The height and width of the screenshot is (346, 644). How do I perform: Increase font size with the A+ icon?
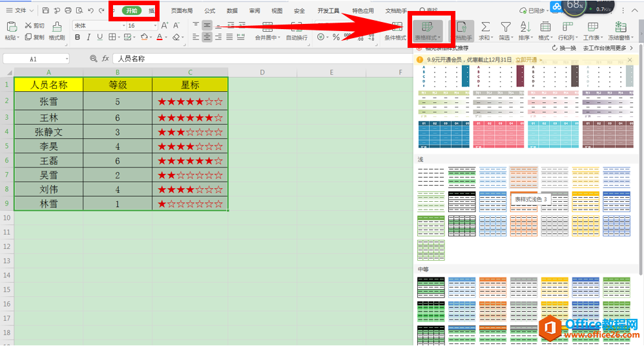click(165, 25)
